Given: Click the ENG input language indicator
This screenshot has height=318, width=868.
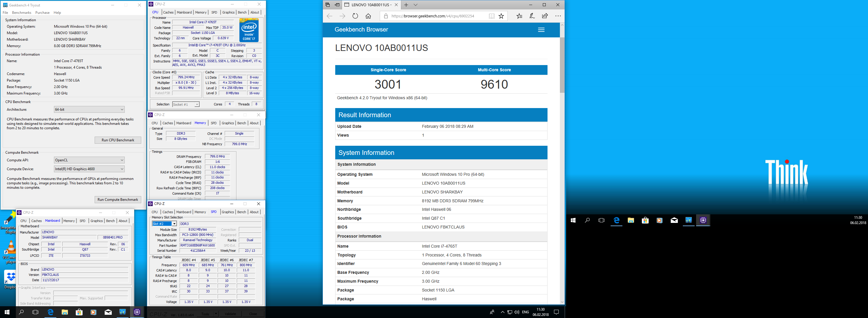Looking at the screenshot, I should [525, 312].
